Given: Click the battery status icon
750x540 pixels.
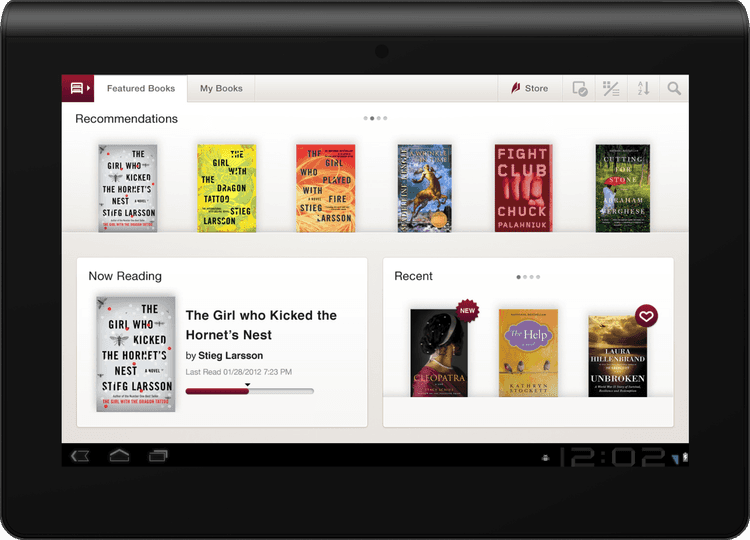Looking at the screenshot, I should pyautogui.click(x=685, y=458).
